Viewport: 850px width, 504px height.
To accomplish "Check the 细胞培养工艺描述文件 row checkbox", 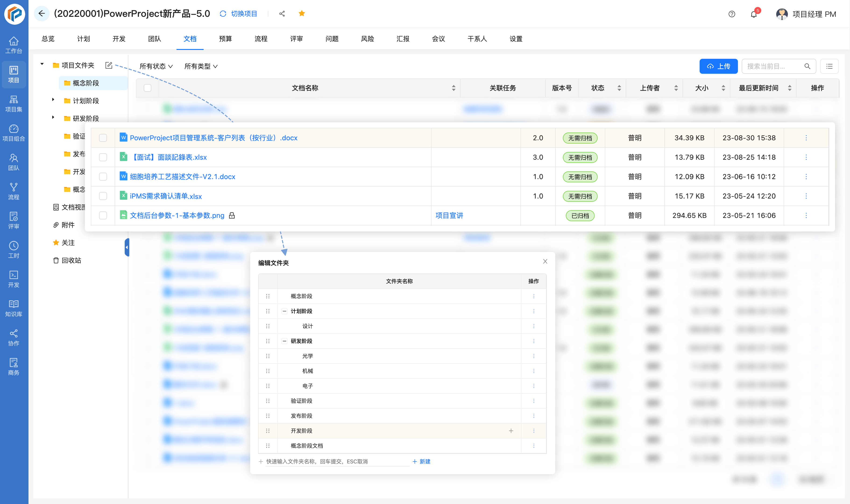I will pyautogui.click(x=103, y=177).
